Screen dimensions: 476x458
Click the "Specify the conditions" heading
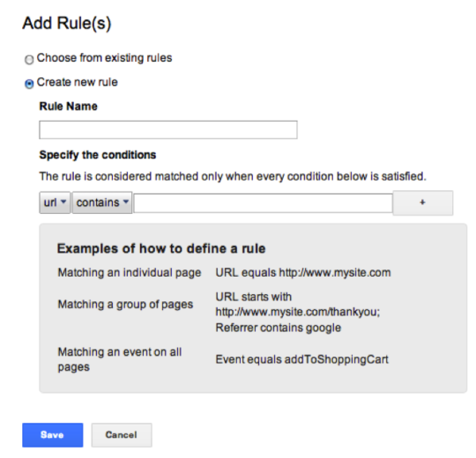pos(98,155)
